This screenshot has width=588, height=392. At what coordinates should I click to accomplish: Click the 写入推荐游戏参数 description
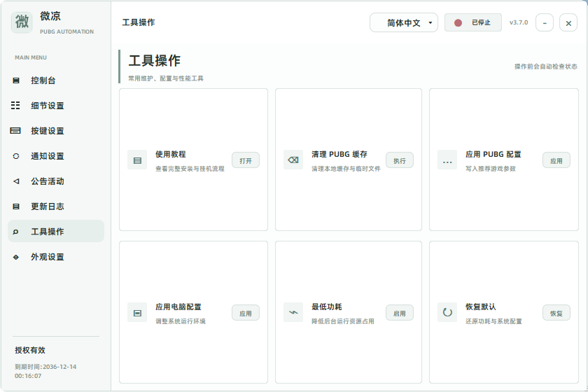pos(491,169)
